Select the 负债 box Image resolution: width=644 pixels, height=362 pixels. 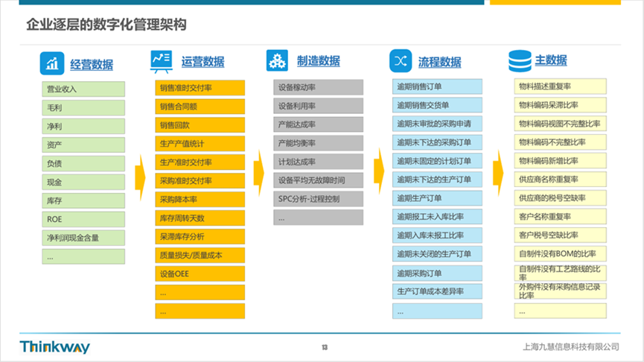coord(83,164)
